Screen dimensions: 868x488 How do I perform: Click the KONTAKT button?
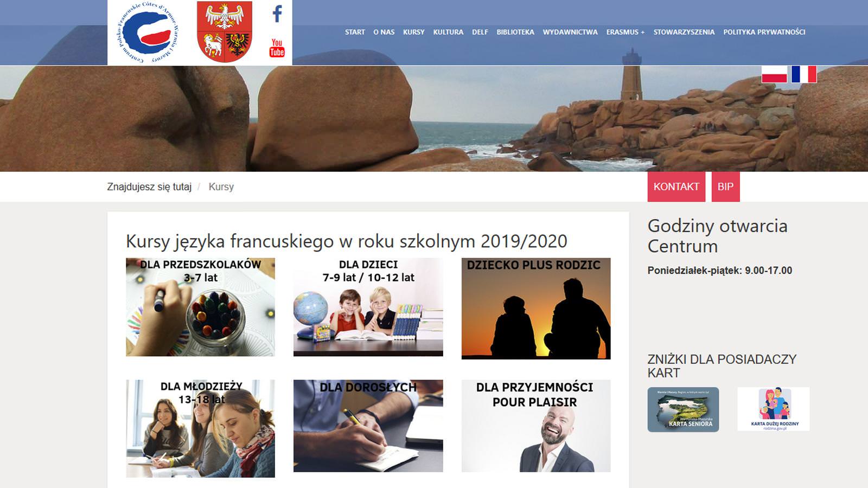coord(676,187)
